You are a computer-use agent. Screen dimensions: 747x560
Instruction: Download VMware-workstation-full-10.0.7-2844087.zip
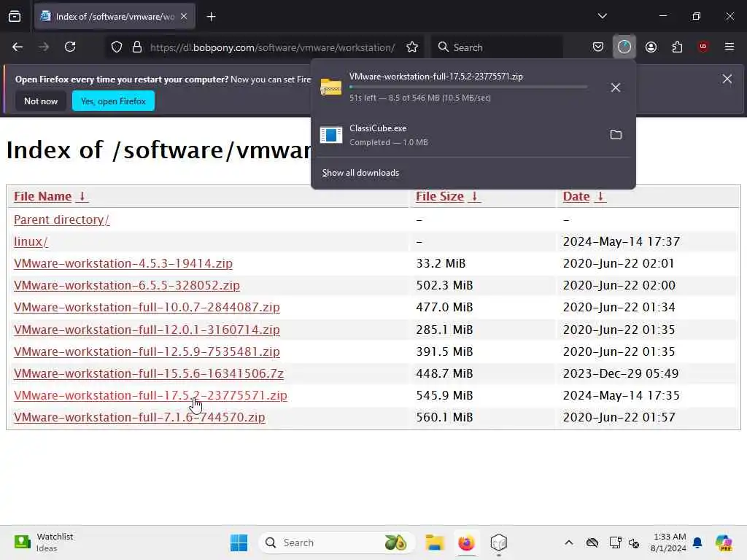click(x=147, y=307)
